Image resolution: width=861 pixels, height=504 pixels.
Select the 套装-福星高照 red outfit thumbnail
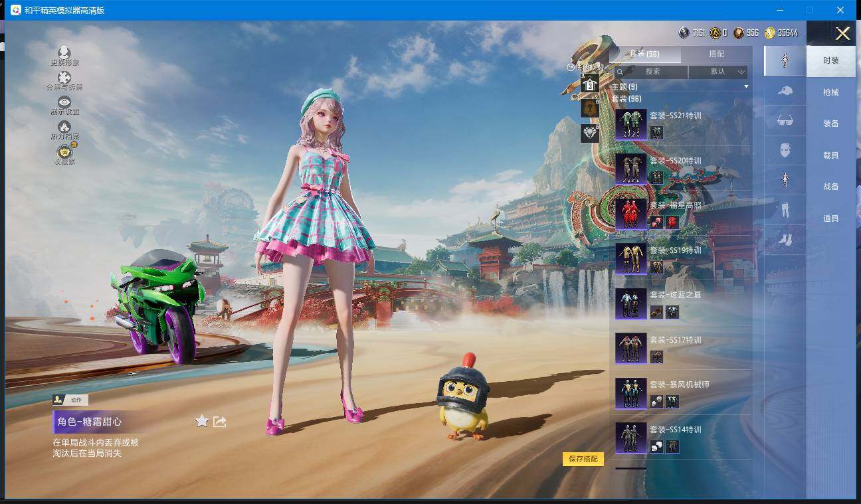click(x=631, y=214)
